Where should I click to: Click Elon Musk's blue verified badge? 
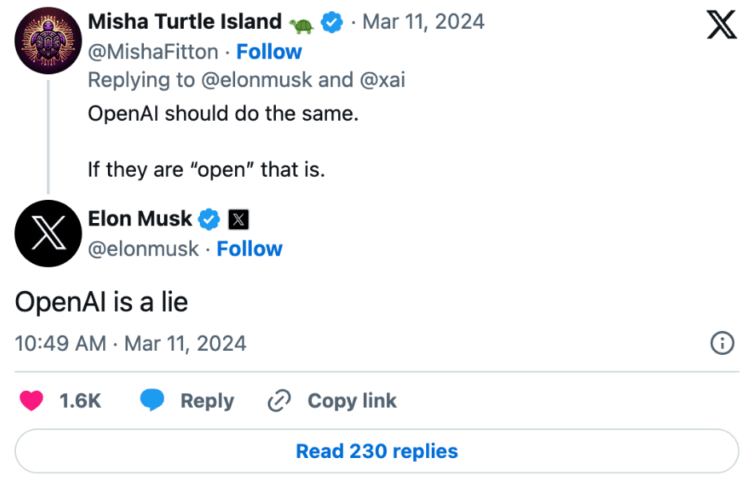[x=210, y=218]
